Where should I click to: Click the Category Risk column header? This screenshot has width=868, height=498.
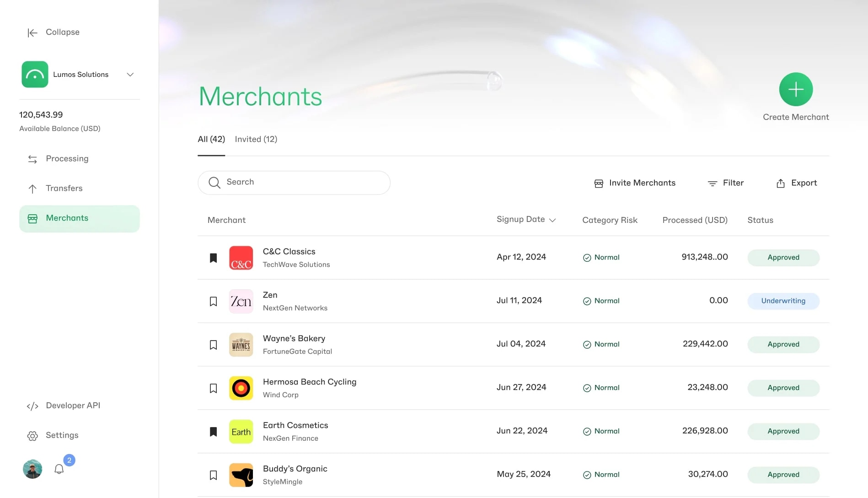[610, 220]
